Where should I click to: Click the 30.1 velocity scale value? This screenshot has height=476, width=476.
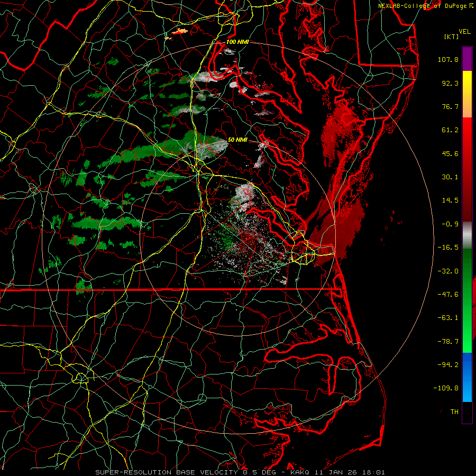click(450, 177)
